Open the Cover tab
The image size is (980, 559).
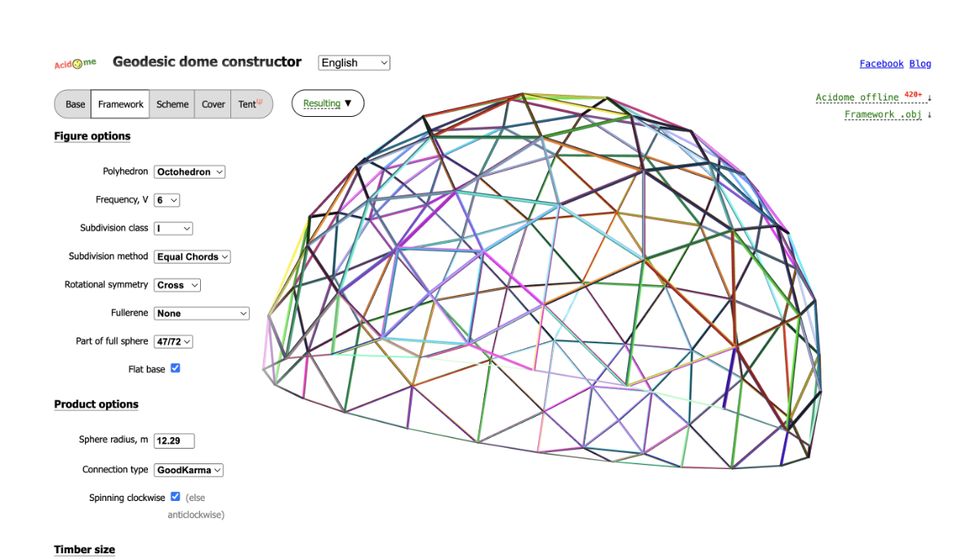213,105
